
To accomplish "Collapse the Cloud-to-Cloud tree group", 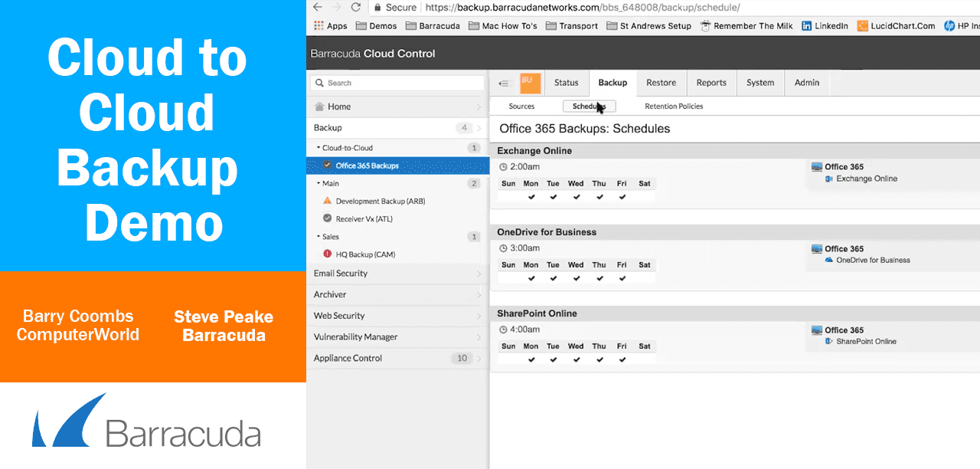I will tap(319, 147).
